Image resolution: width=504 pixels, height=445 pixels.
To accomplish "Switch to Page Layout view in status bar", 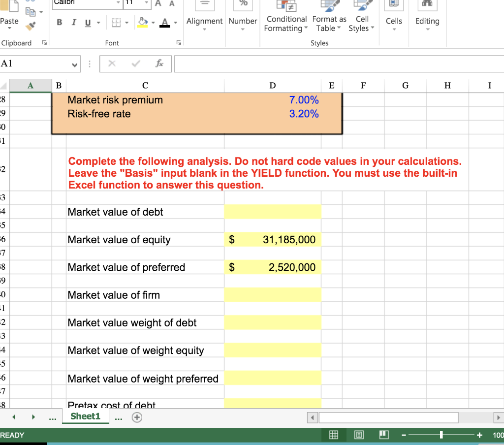I will [x=359, y=435].
